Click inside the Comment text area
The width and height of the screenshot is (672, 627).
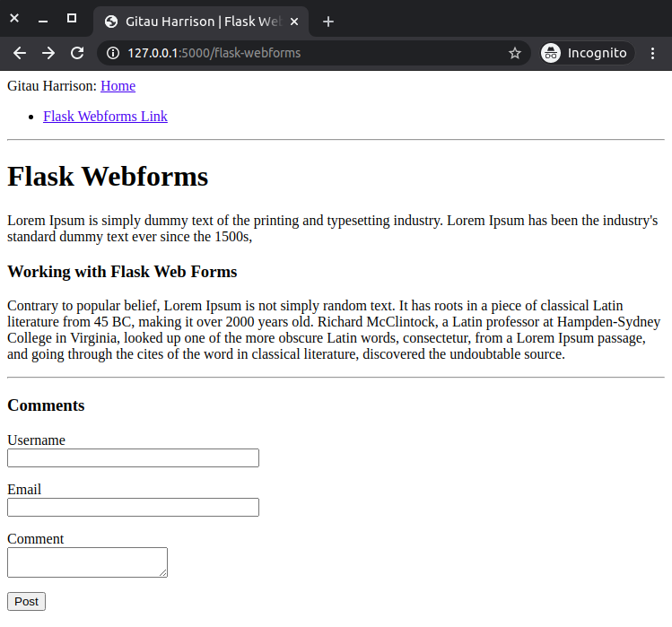pos(87,562)
